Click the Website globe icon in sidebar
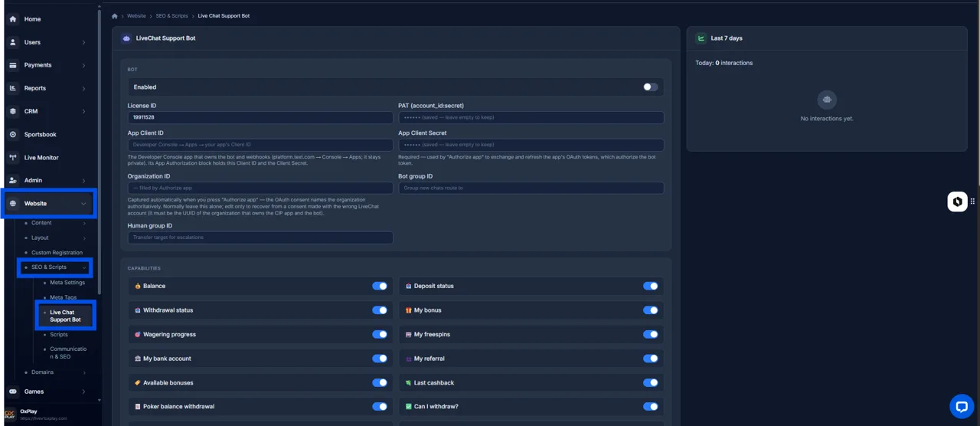This screenshot has height=426, width=980. [13, 203]
